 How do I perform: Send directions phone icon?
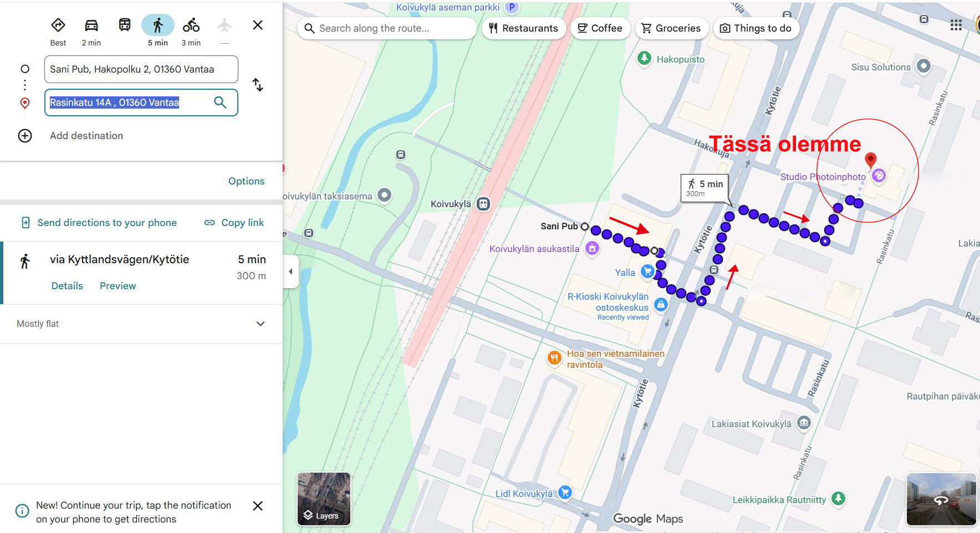point(25,223)
